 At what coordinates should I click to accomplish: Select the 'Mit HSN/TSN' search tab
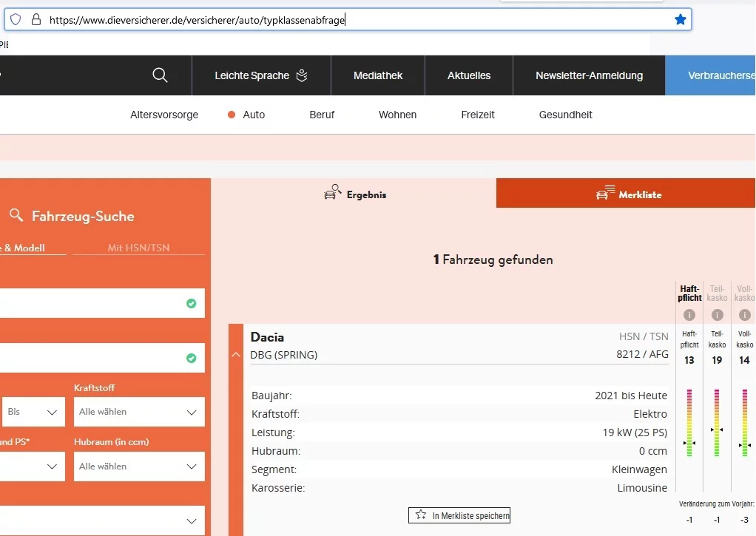pos(138,248)
